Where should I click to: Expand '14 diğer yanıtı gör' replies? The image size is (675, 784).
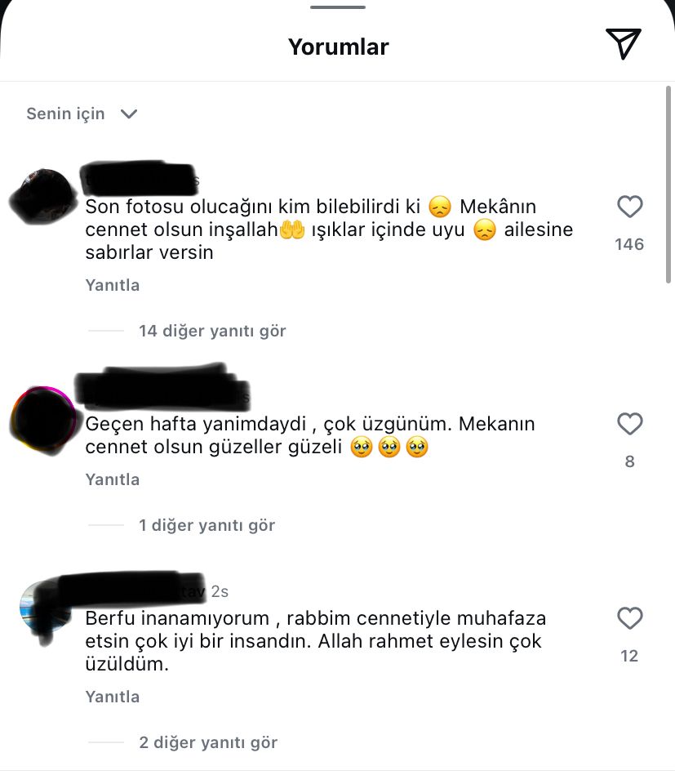pyautogui.click(x=212, y=331)
